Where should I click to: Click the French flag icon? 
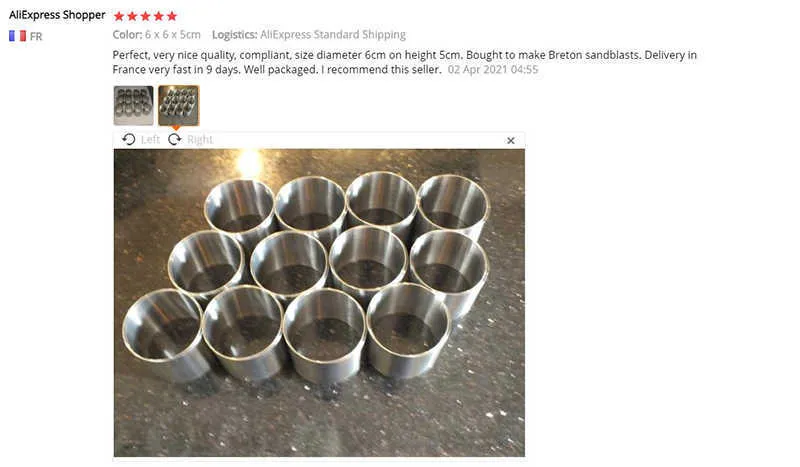[17, 36]
